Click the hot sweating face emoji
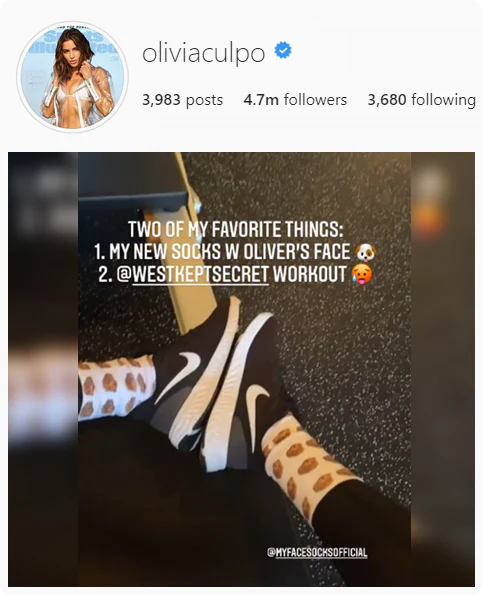482x595 pixels. 362,274
